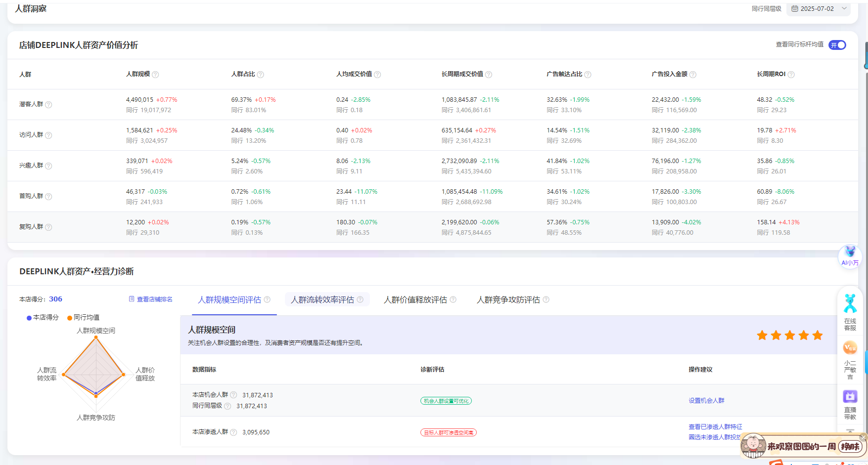The width and height of the screenshot is (868, 465).
Task: Click the 查看店铺排名 link
Action: point(151,299)
